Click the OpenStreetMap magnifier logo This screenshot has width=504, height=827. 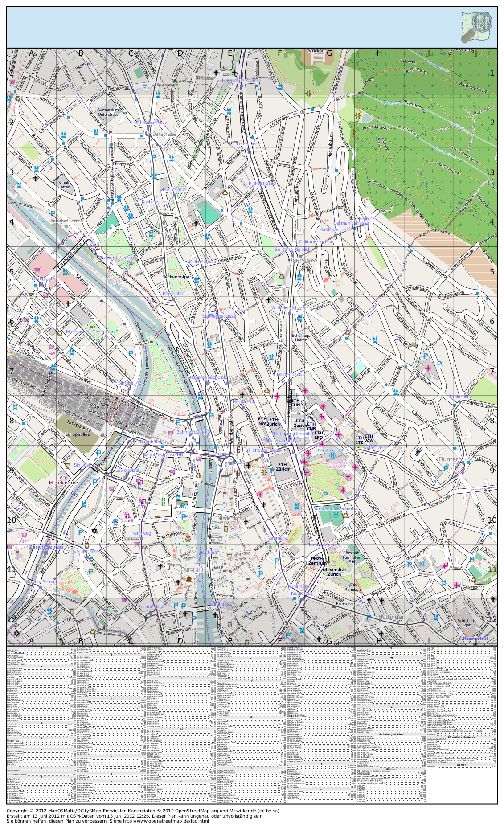[x=477, y=26]
